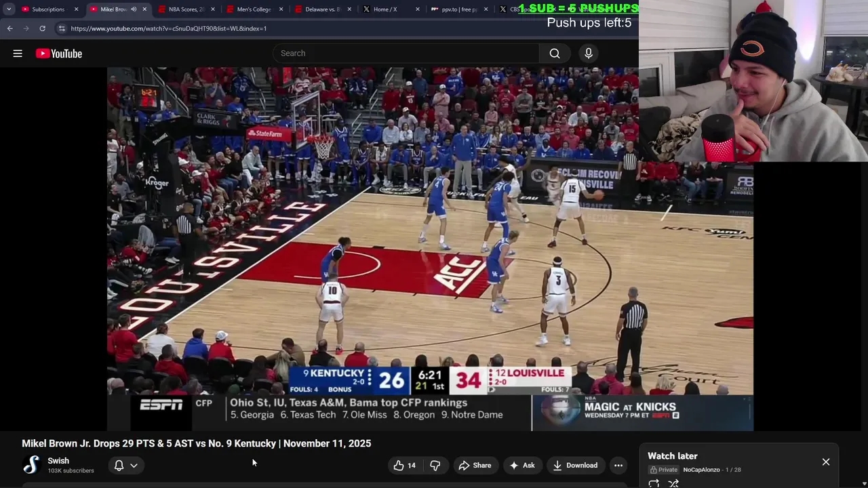Close the Subscriptions tab
The width and height of the screenshot is (868, 488).
[76, 9]
